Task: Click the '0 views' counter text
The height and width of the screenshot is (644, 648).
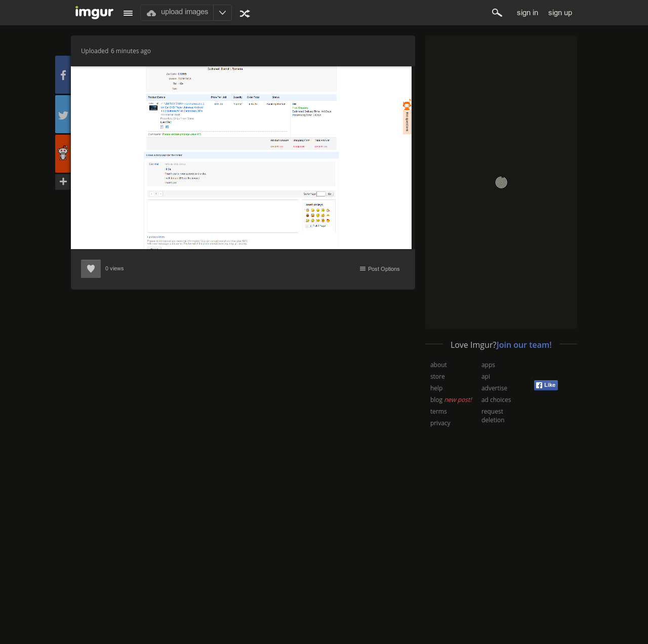Action: (114, 269)
